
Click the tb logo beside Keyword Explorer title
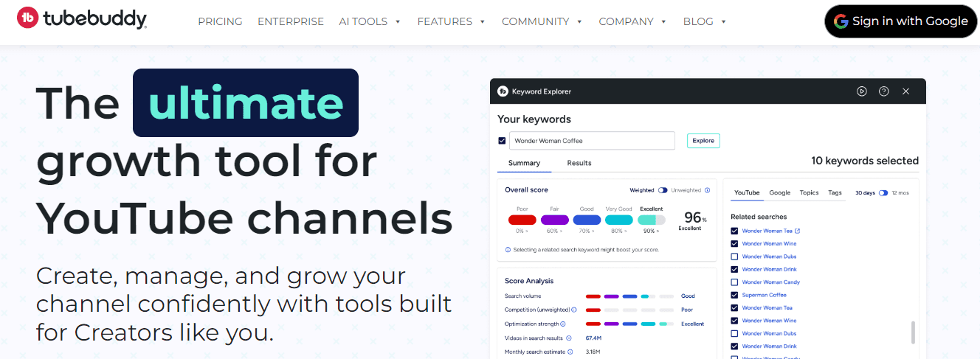[503, 91]
